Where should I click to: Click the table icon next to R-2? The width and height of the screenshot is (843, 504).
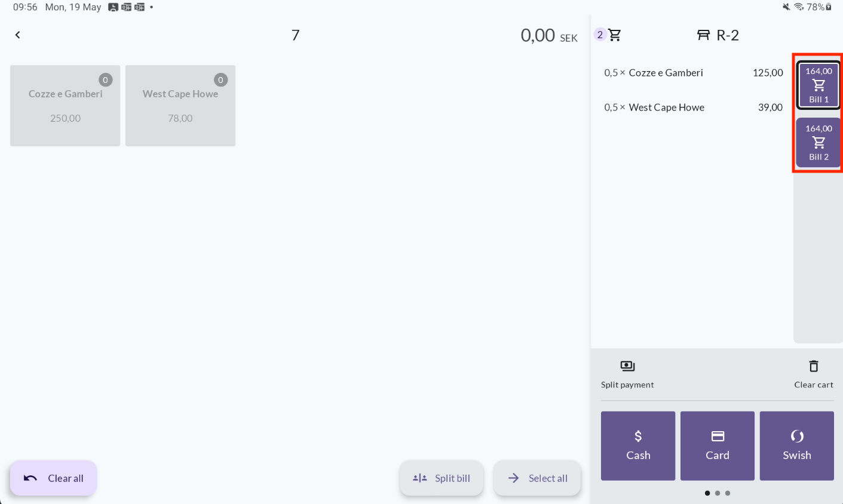coord(703,35)
